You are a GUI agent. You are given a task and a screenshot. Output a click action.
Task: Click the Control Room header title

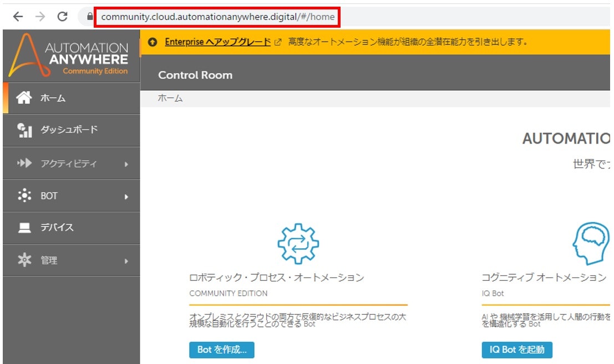click(x=195, y=75)
